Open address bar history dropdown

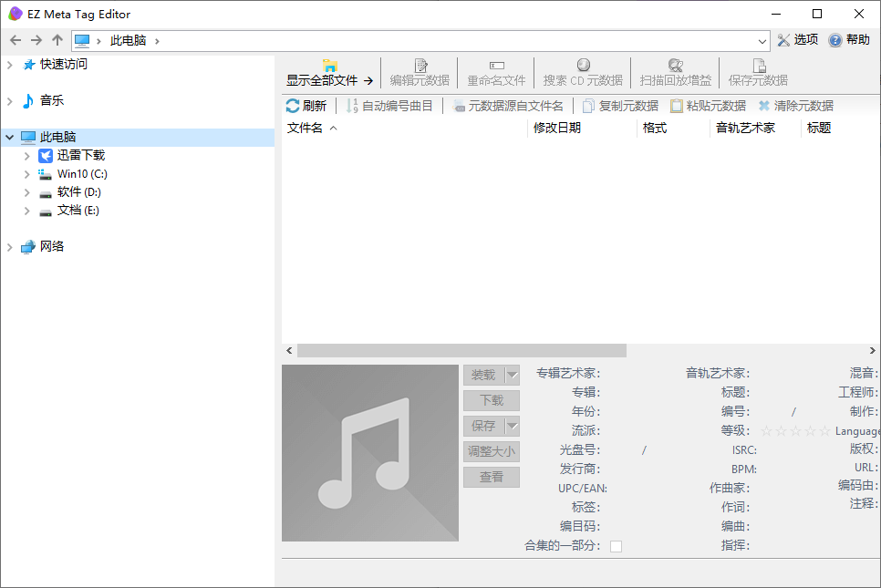[762, 41]
